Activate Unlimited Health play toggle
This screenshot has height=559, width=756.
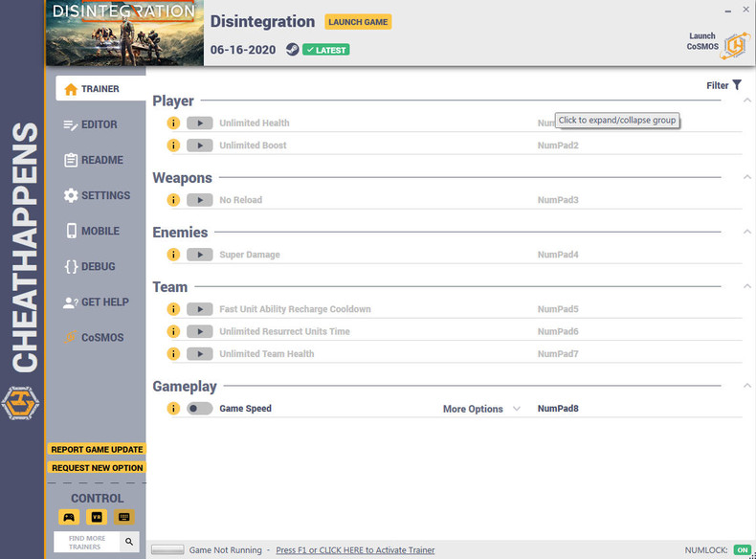[200, 123]
